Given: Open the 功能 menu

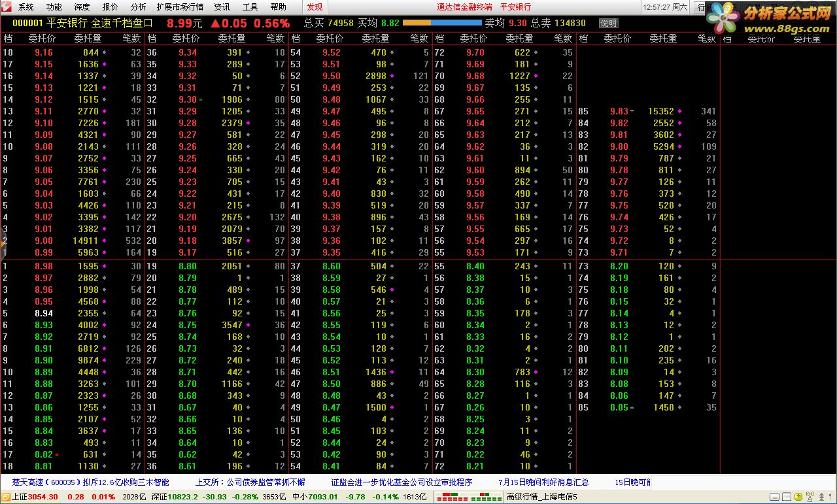Looking at the screenshot, I should tap(54, 7).
